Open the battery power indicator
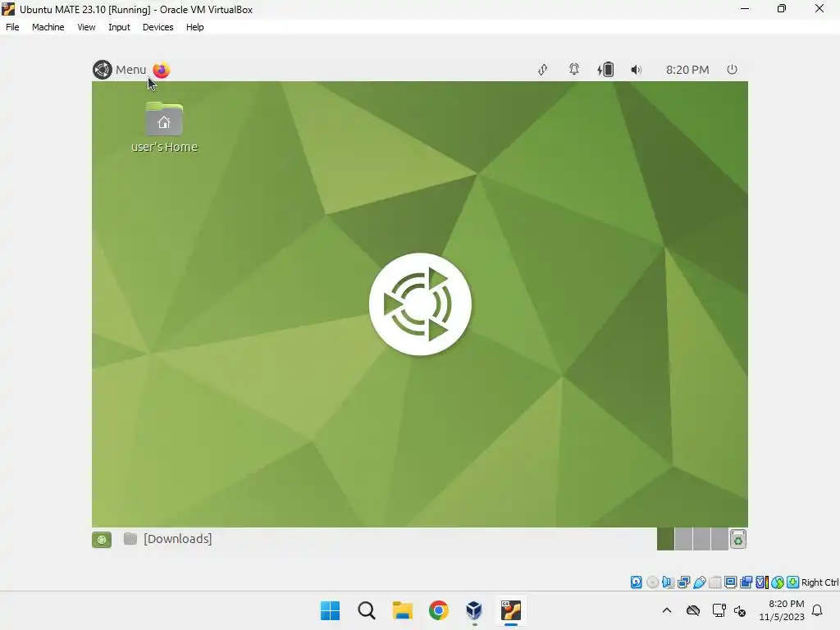 click(x=605, y=69)
